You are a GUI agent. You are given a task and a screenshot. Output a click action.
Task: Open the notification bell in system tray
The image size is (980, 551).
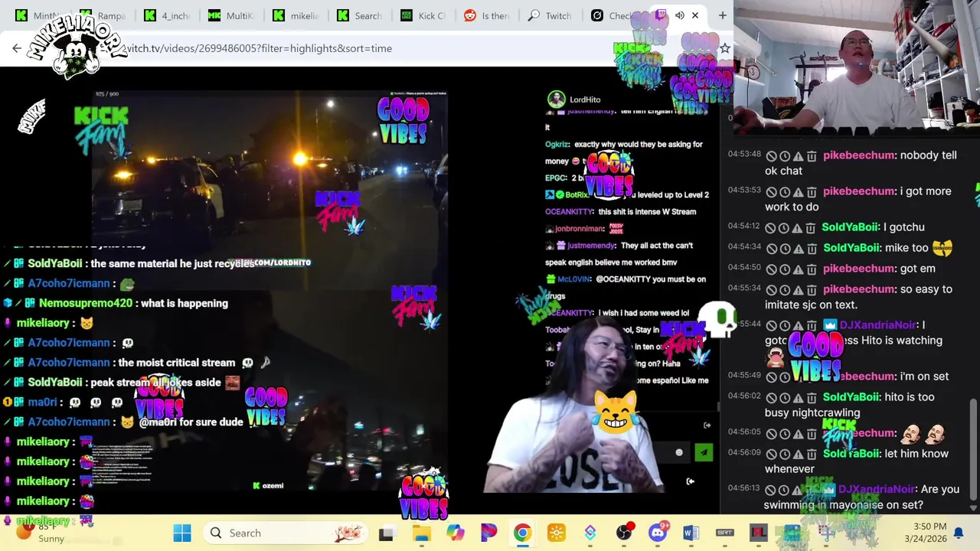(x=958, y=533)
